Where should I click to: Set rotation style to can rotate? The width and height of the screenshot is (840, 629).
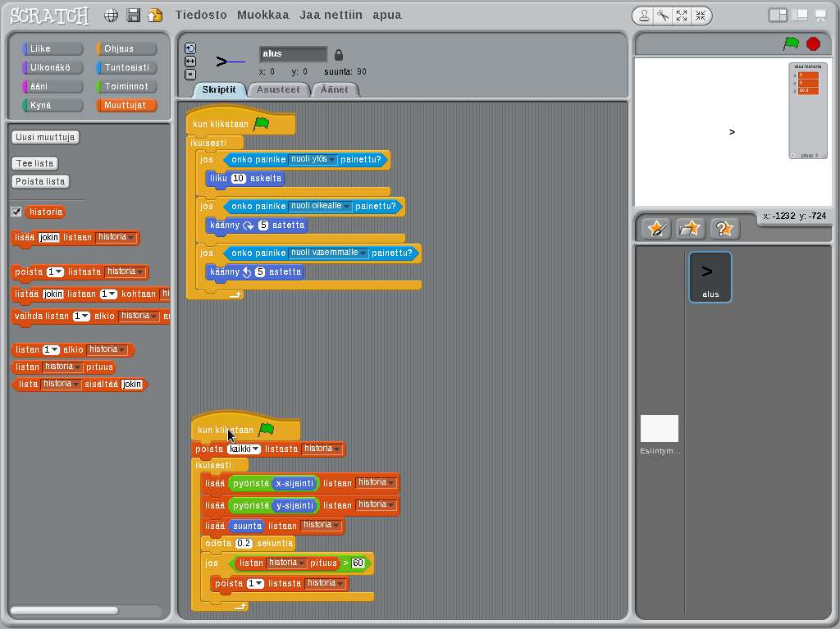[190, 48]
